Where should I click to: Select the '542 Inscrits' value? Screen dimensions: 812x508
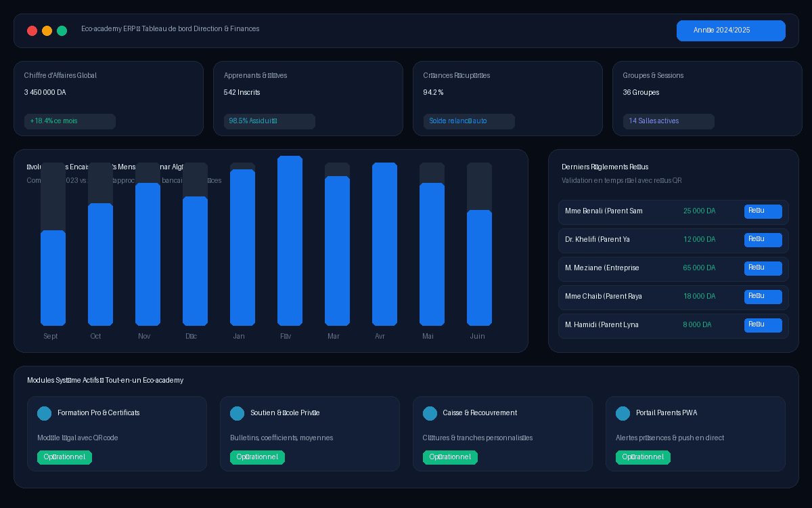[x=242, y=93]
